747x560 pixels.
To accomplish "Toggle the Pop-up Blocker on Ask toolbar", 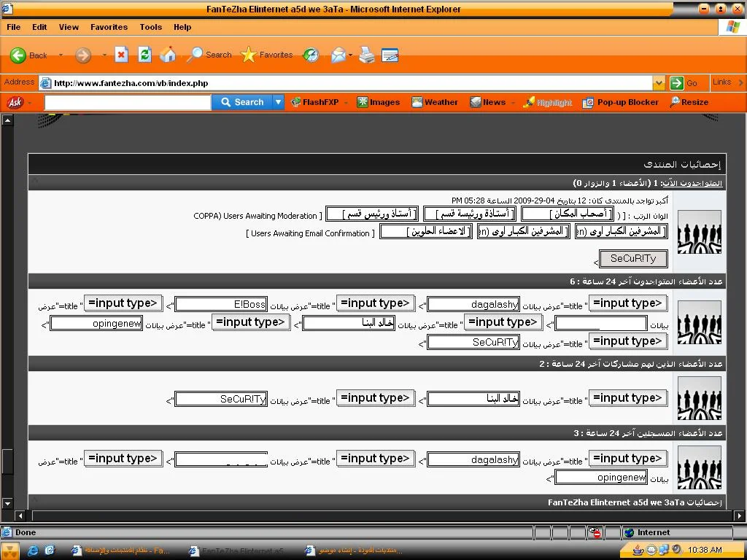I will [x=621, y=103].
